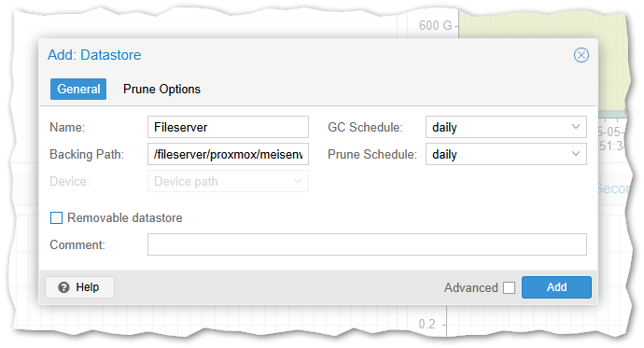
Task: Select the daily value in Prune Schedule
Action: 444,154
